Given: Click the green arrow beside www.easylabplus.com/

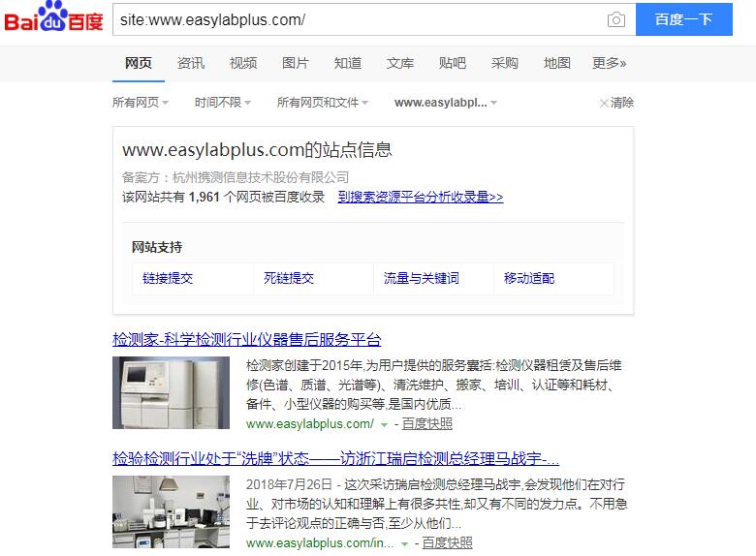Looking at the screenshot, I should click(384, 425).
